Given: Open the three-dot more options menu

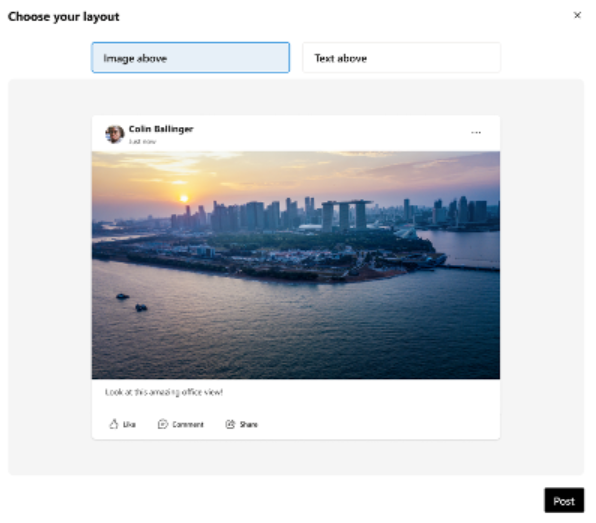Looking at the screenshot, I should point(476,133).
